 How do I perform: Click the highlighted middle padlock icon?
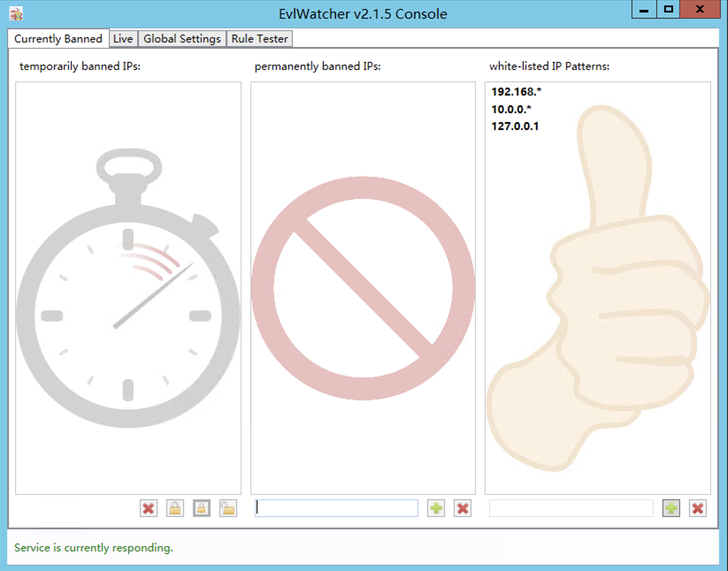tap(202, 508)
